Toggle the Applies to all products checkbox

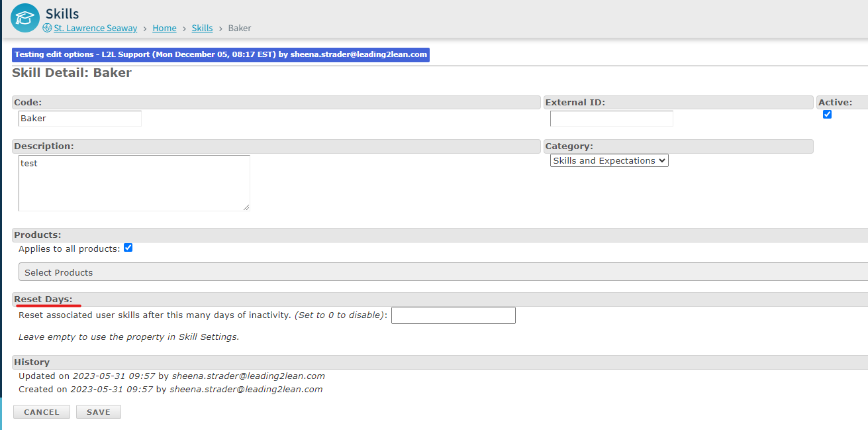(128, 248)
